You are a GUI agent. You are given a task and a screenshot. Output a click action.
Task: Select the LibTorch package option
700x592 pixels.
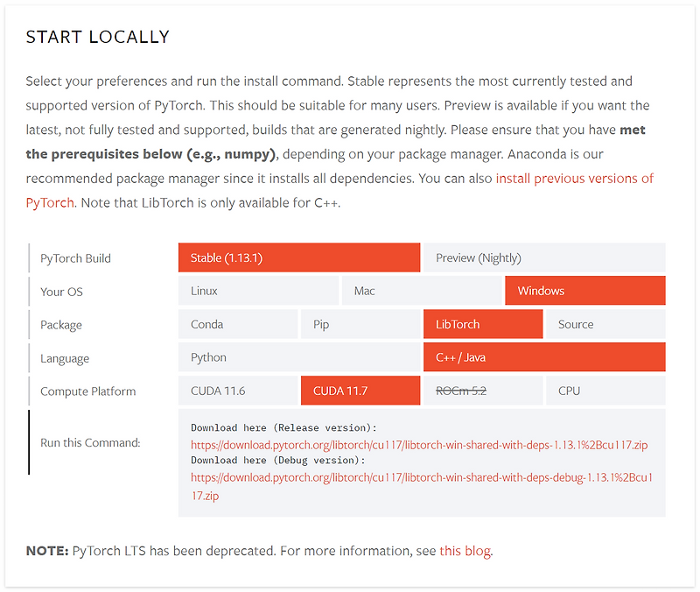(483, 324)
